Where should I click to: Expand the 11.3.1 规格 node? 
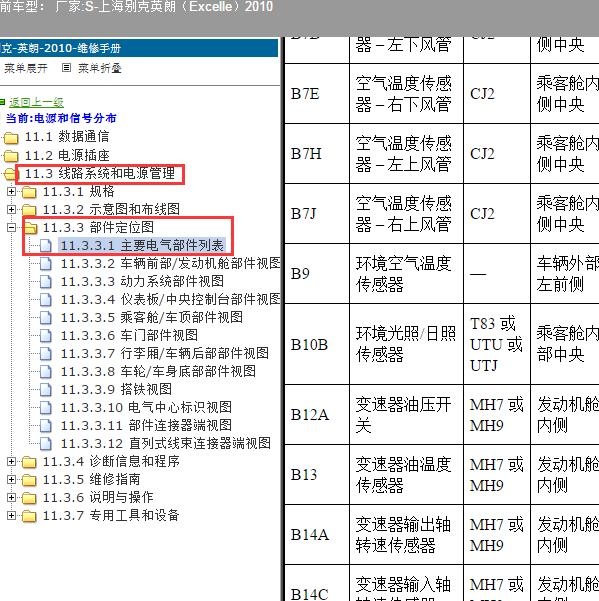click(11, 191)
